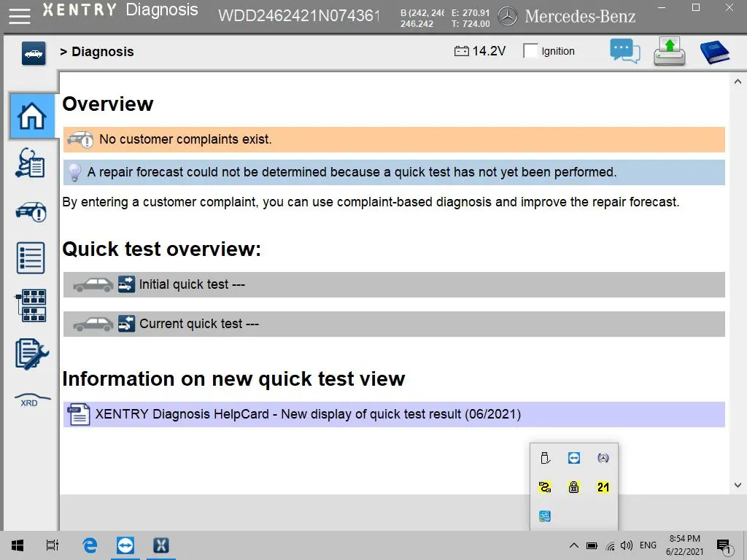
Task: Click the battery status tray icon
Action: 592,545
